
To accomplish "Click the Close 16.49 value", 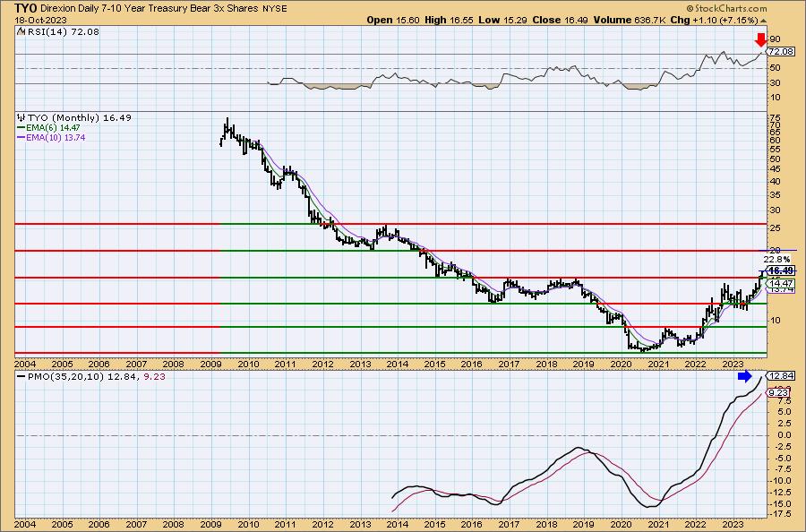I will [x=561, y=20].
